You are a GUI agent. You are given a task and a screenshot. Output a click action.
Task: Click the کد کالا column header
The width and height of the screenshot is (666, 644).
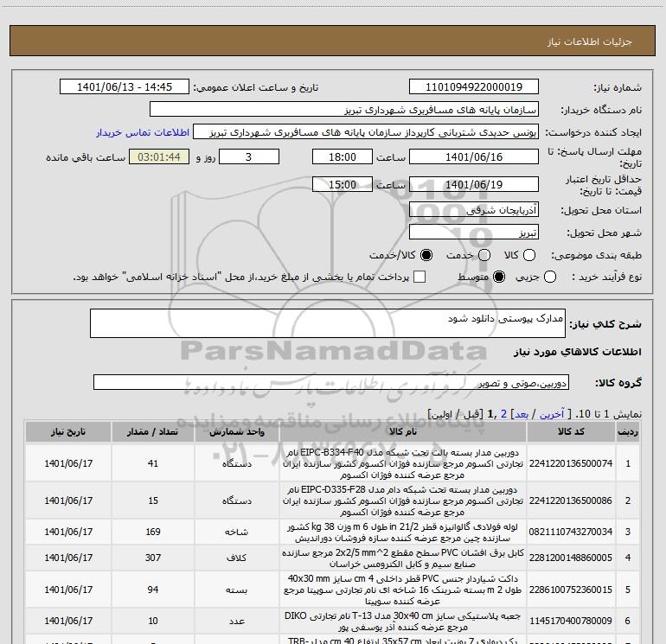tap(571, 431)
